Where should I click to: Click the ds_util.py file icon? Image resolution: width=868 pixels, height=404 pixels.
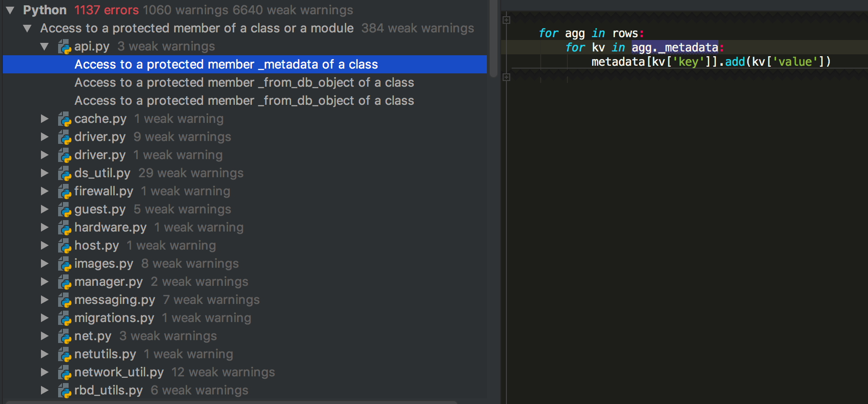tap(64, 173)
